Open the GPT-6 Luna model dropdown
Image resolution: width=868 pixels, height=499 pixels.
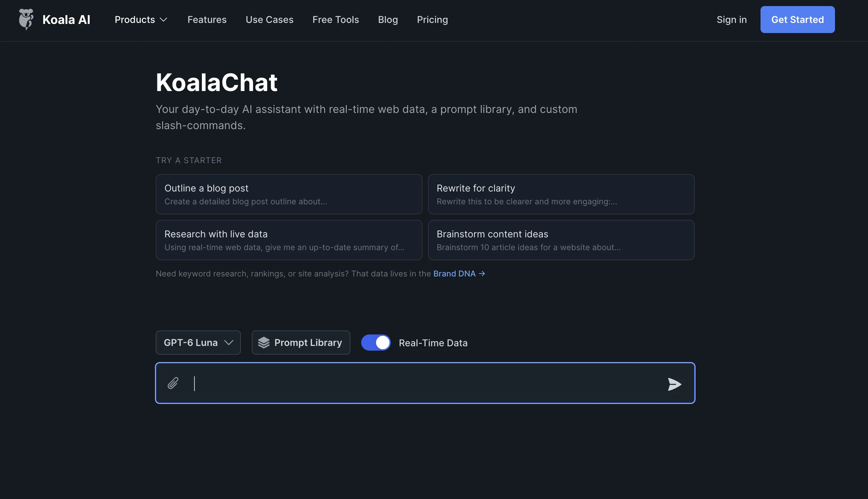[x=198, y=342]
